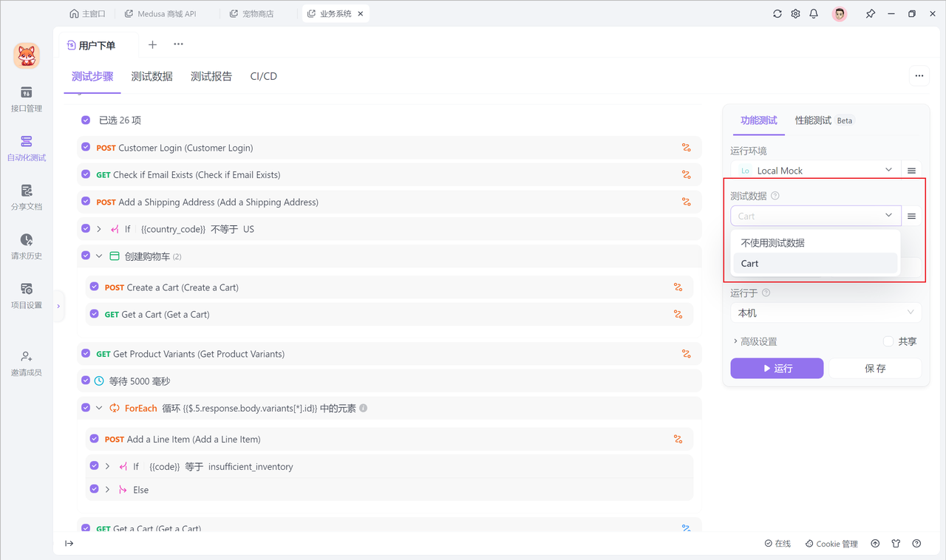Click the manage environments icon beside Local Mock
The height and width of the screenshot is (560, 946).
(912, 171)
